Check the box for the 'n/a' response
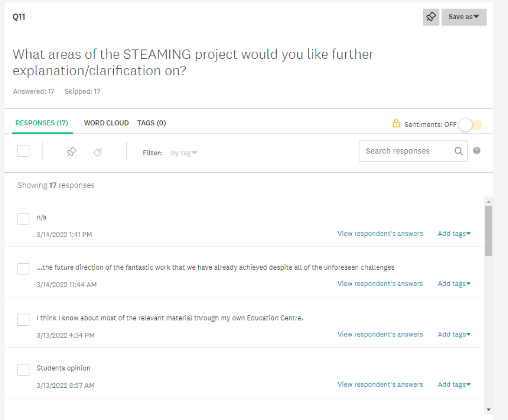Screen dimensions: 508x420 point(23,219)
